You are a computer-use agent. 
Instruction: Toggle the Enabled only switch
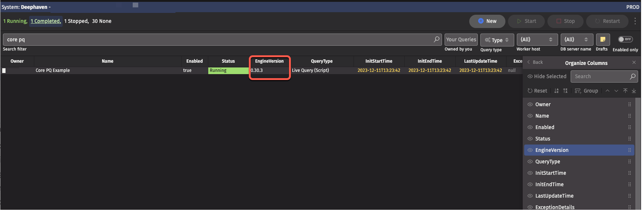625,39
